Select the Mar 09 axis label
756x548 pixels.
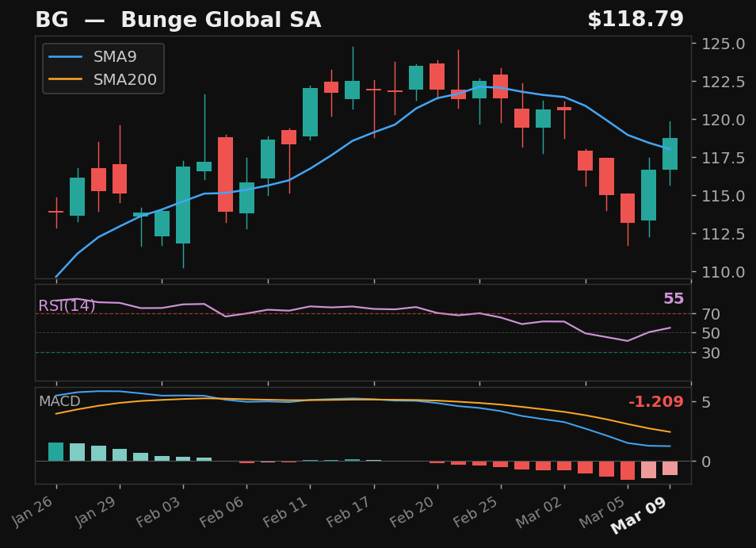pos(639,515)
